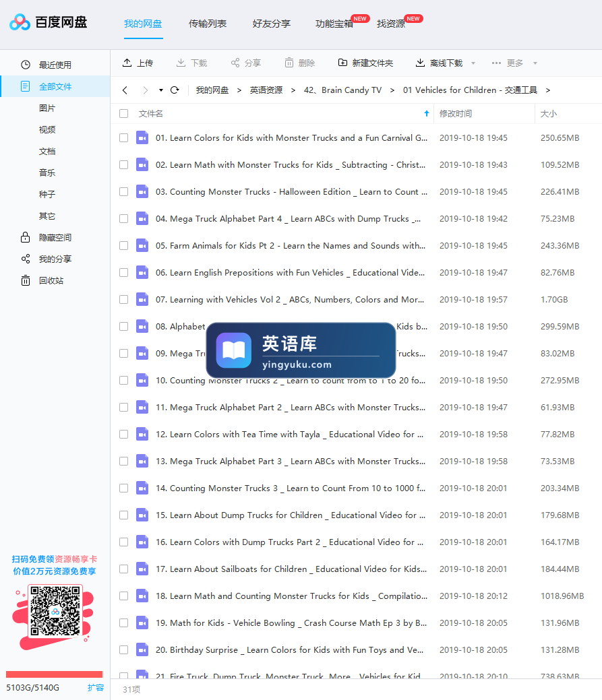The image size is (602, 700).
Task: Switch to the 我的网盘 tab
Action: pyautogui.click(x=144, y=24)
